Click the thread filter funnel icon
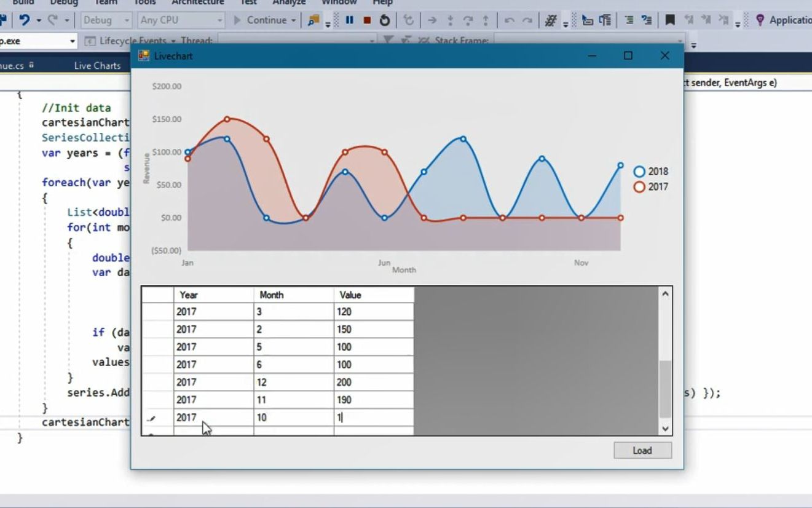Image resolution: width=812 pixels, height=508 pixels. (x=388, y=41)
